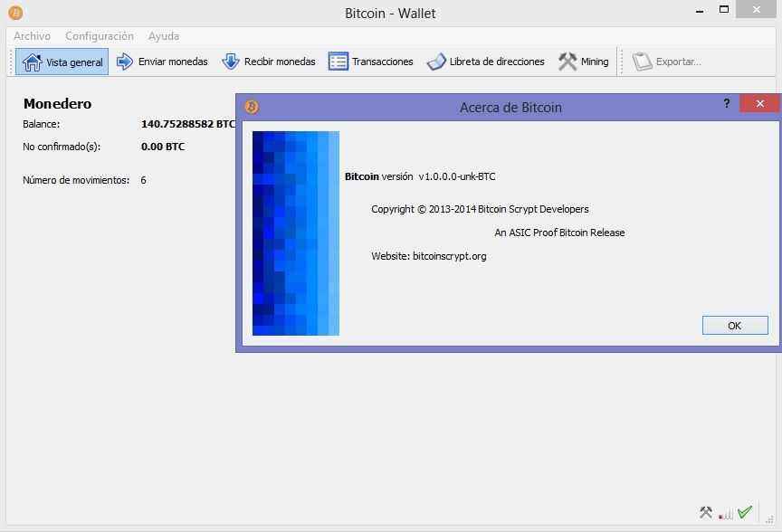Click the Recibir monedas download icon
This screenshot has width=782, height=532.
click(x=231, y=62)
